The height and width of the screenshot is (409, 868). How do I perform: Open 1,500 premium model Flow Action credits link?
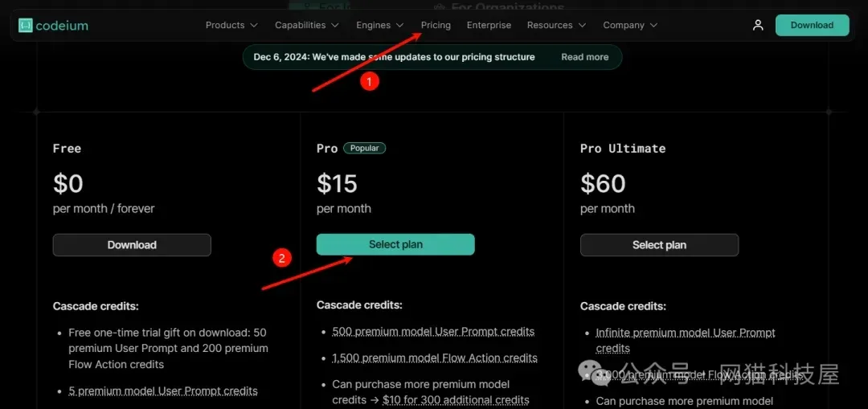435,358
